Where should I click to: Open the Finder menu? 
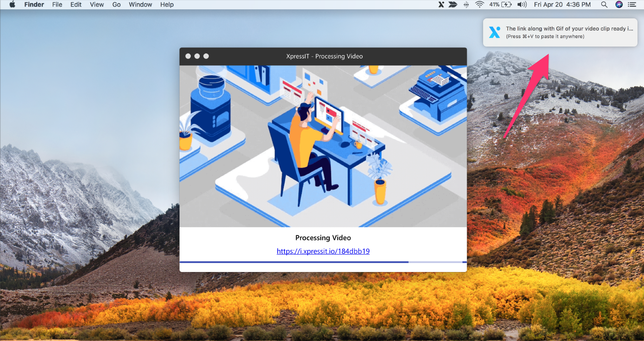click(x=34, y=4)
